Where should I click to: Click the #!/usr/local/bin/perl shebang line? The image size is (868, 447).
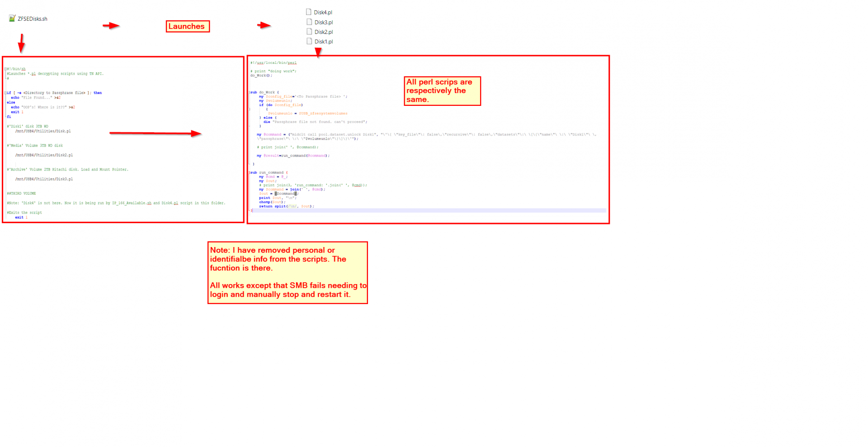[x=274, y=63]
